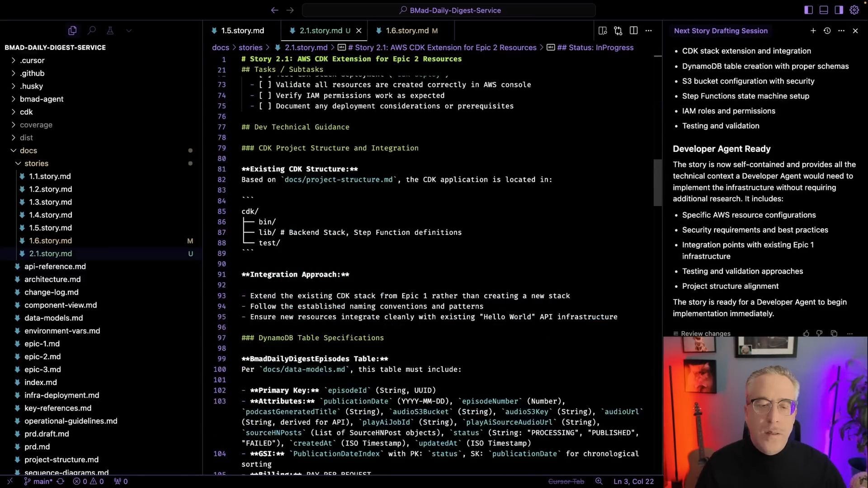
Task: Collapse the docs folder
Action: click(28, 150)
